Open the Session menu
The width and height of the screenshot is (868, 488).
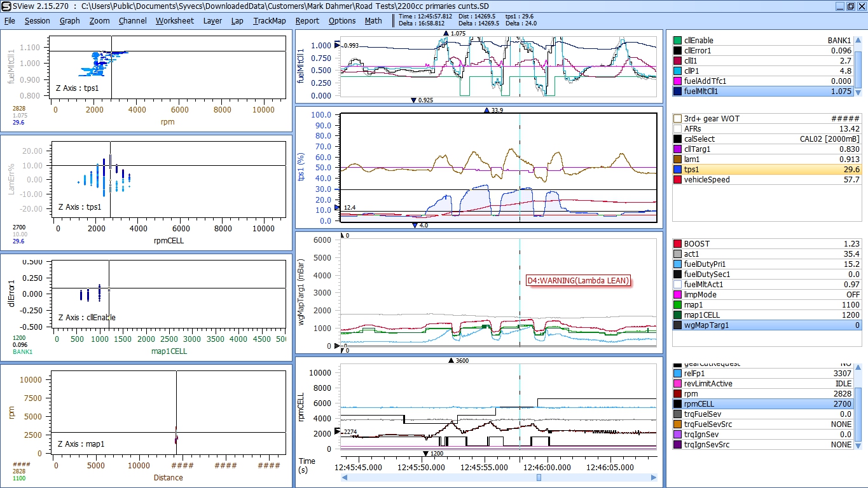click(38, 20)
